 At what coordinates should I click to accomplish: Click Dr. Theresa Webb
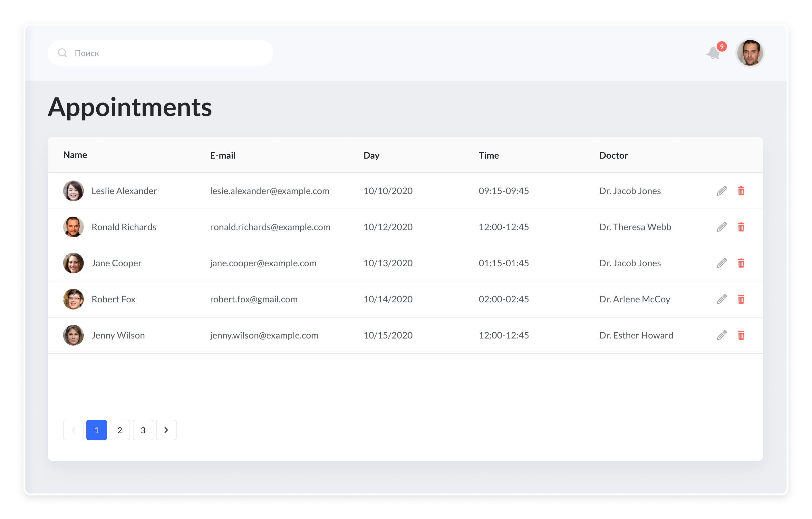[635, 227]
